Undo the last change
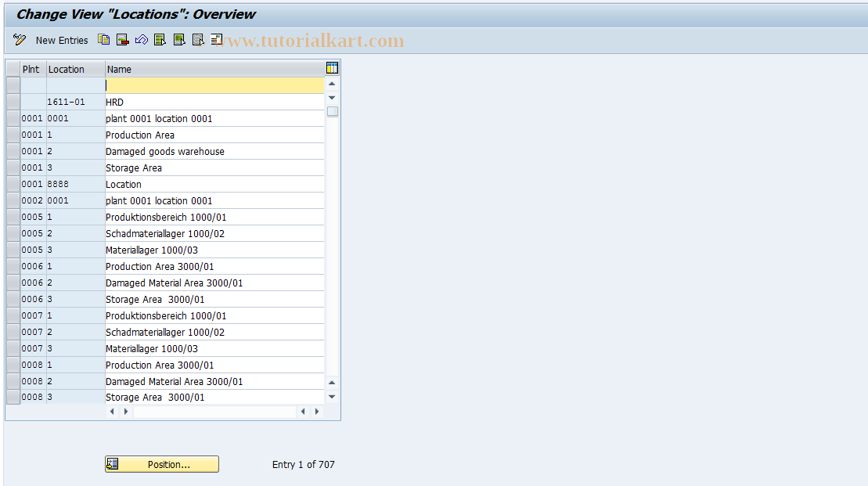The image size is (868, 486). tap(142, 39)
